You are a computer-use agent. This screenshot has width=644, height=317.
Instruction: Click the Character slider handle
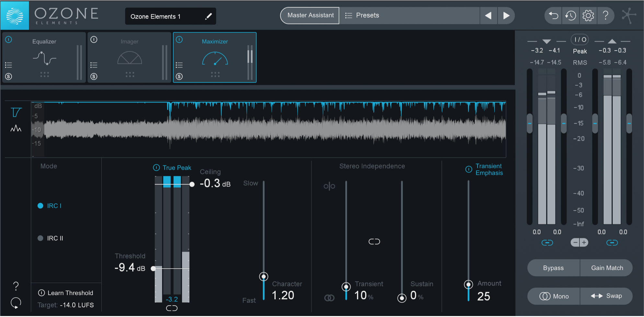pos(264,276)
